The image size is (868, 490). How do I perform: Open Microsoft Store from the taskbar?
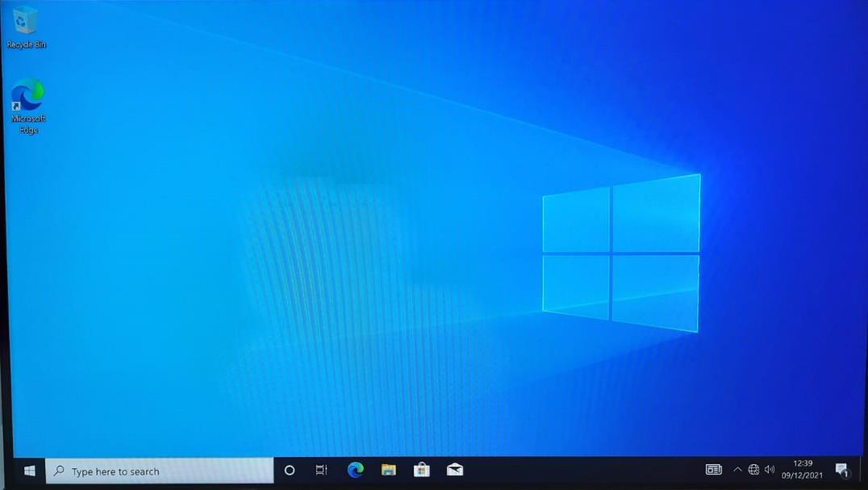pos(422,470)
